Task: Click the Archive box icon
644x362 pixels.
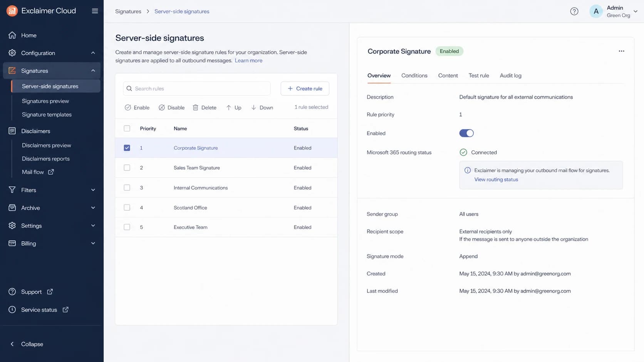Action: [x=12, y=208]
